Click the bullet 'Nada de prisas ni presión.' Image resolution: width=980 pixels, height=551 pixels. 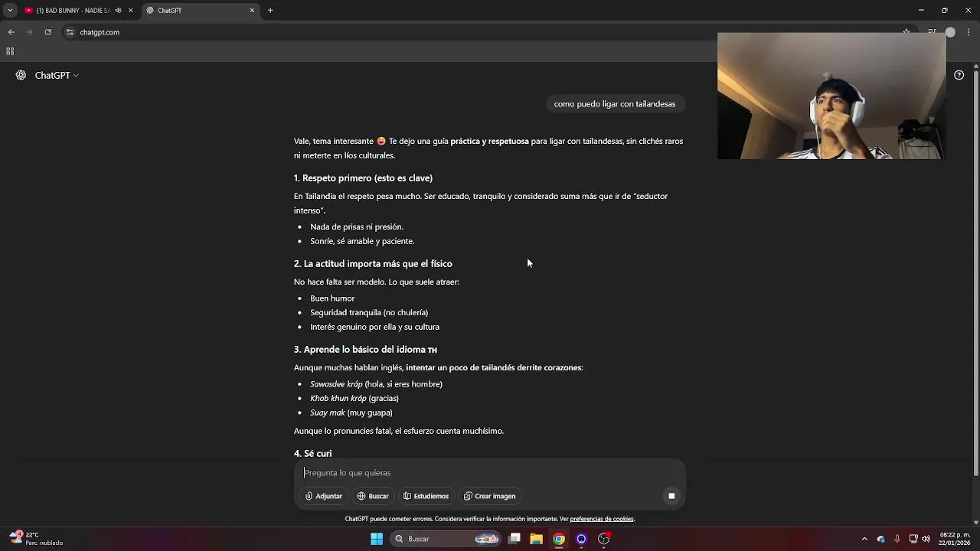point(357,227)
